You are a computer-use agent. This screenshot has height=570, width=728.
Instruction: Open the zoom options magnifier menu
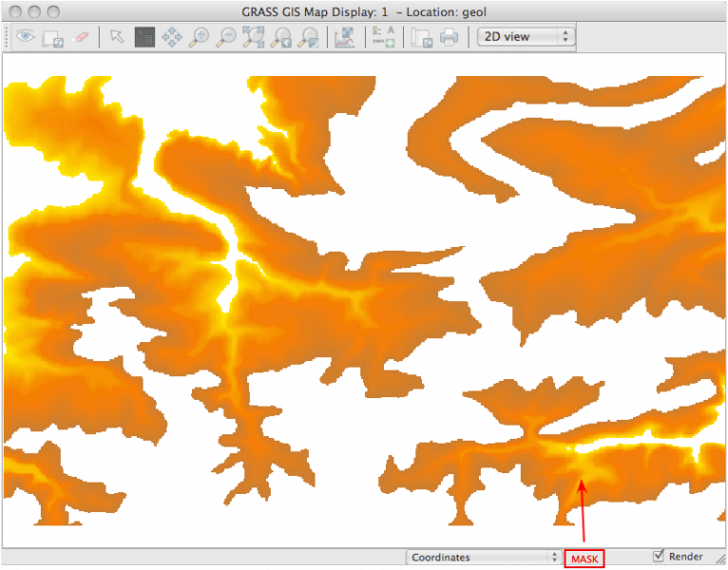tap(308, 37)
